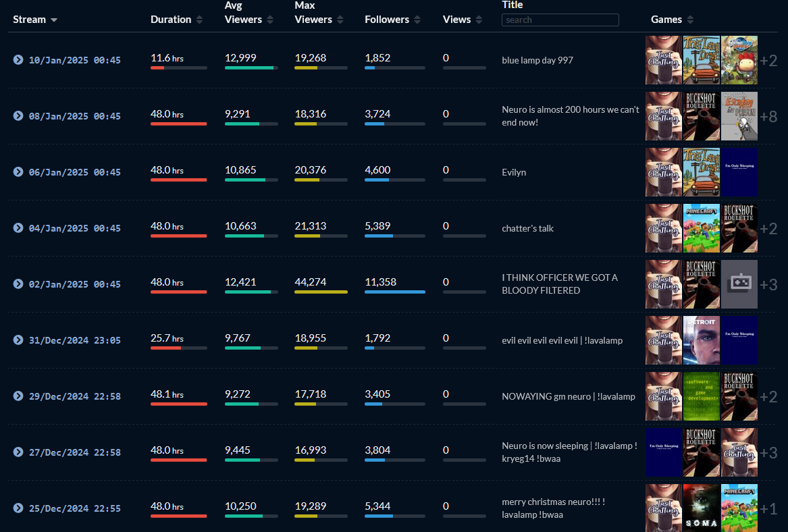Sort by Max Viewers column arrows
The height and width of the screenshot is (532, 788).
coord(340,20)
